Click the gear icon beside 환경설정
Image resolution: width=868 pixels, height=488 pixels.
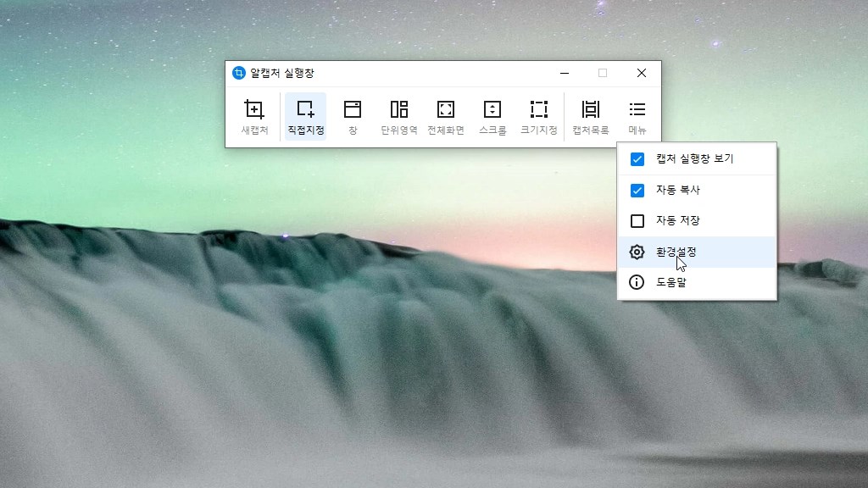click(x=637, y=252)
